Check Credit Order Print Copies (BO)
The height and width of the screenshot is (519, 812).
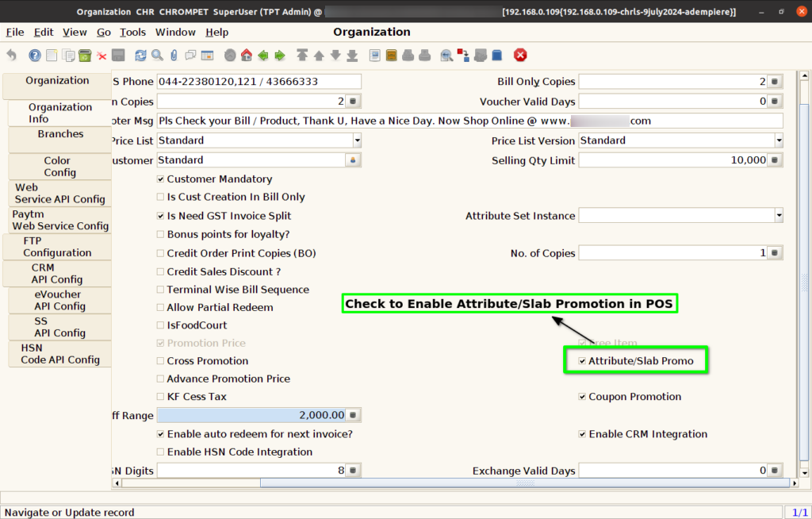pos(160,253)
